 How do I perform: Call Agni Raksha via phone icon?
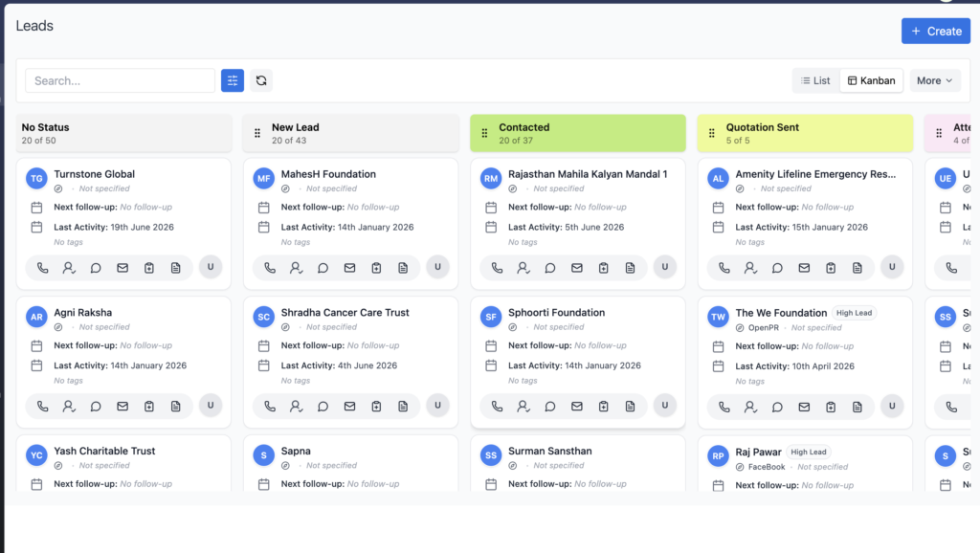tap(42, 407)
